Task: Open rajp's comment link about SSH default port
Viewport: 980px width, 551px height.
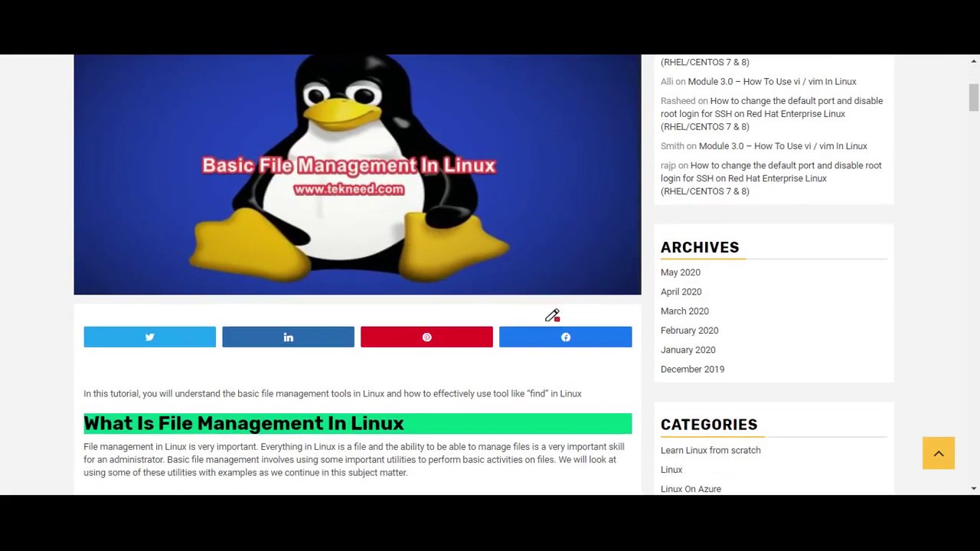Action: tap(771, 178)
